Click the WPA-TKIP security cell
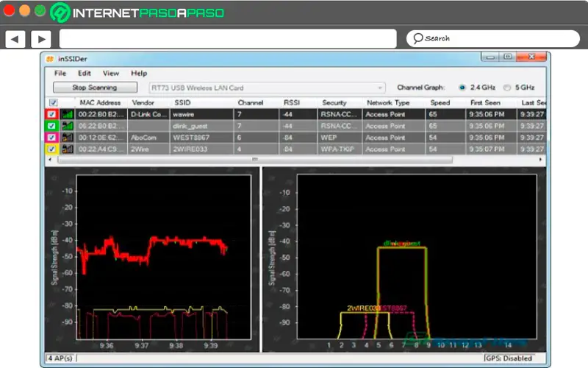 point(340,149)
